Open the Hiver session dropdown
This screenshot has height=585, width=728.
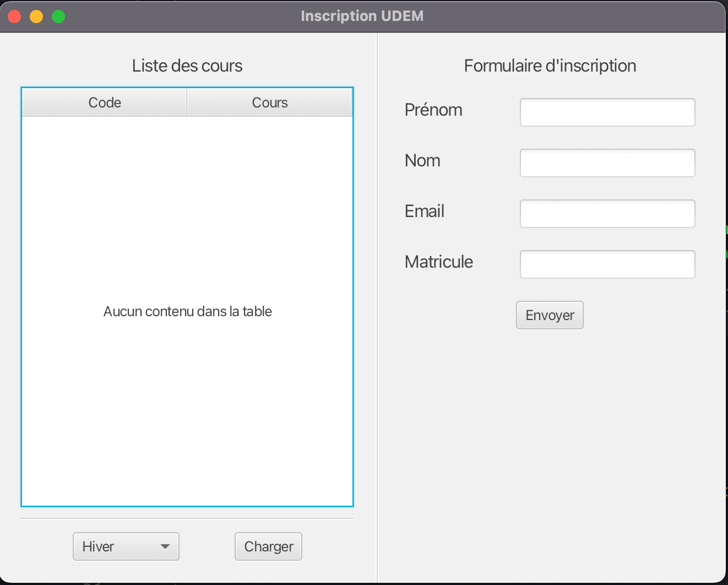pyautogui.click(x=126, y=546)
